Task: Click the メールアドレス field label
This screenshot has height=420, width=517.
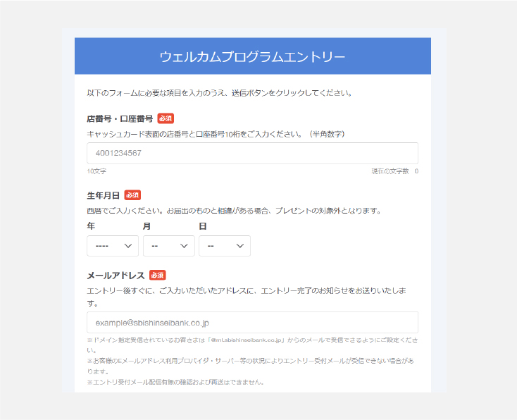Action: pyautogui.click(x=116, y=275)
